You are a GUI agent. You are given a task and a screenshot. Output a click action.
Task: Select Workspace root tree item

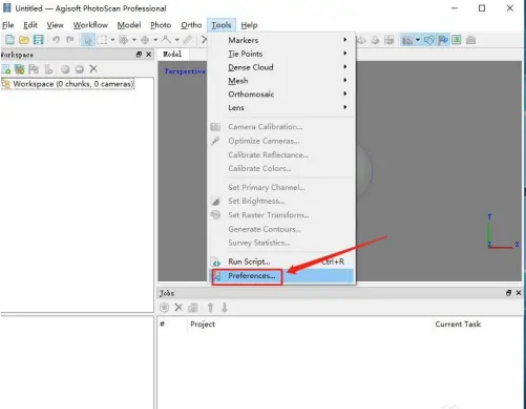pyautogui.click(x=73, y=84)
